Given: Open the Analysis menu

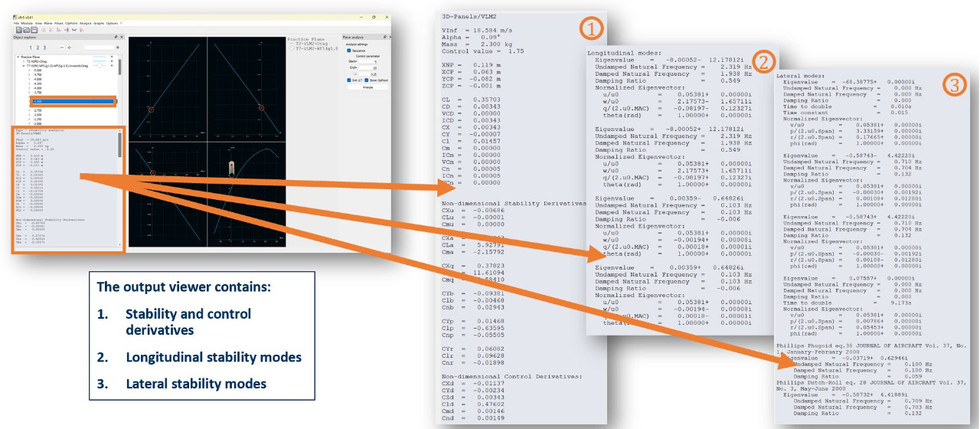Looking at the screenshot, I should 85,24.
